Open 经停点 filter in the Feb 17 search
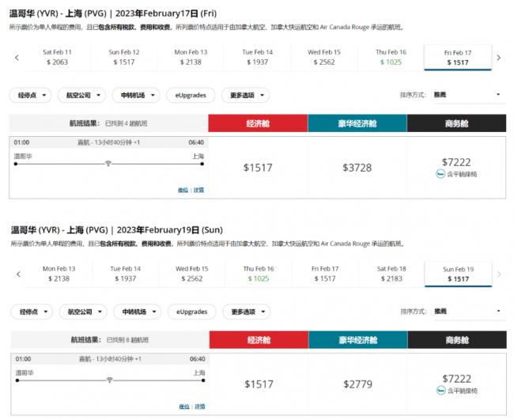Image resolution: width=514 pixels, height=420 pixels. 31,96
